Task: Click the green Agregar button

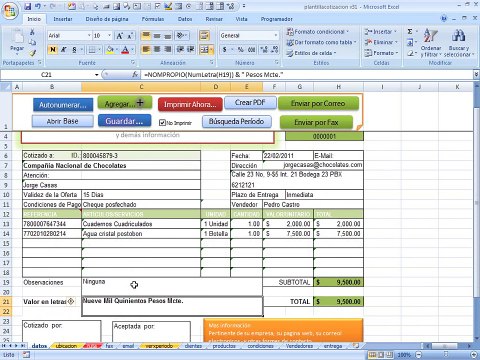Action: (125, 103)
